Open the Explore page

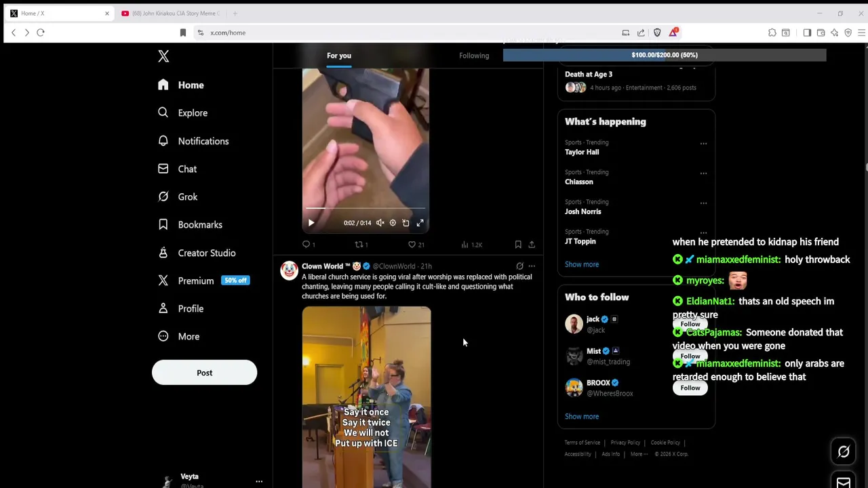pos(182,113)
